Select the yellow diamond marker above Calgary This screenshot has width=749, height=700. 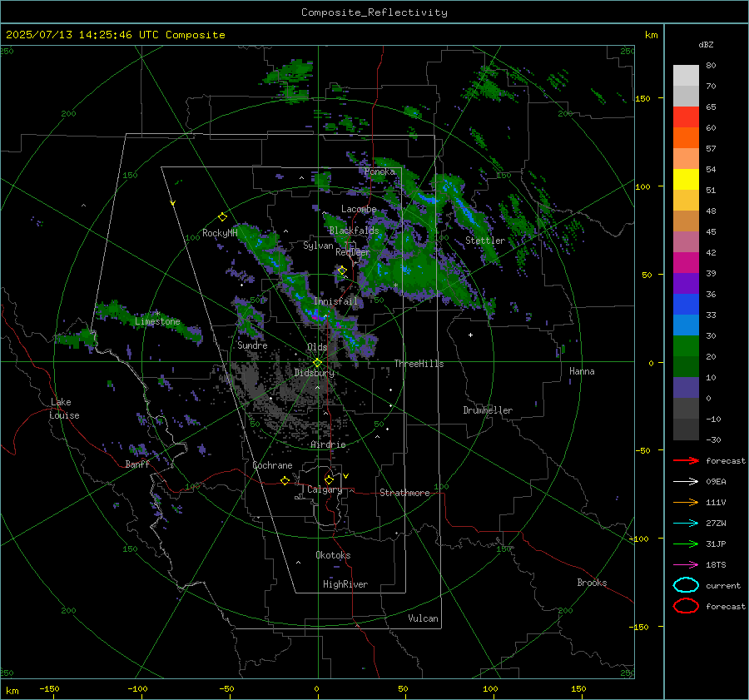pos(329,479)
